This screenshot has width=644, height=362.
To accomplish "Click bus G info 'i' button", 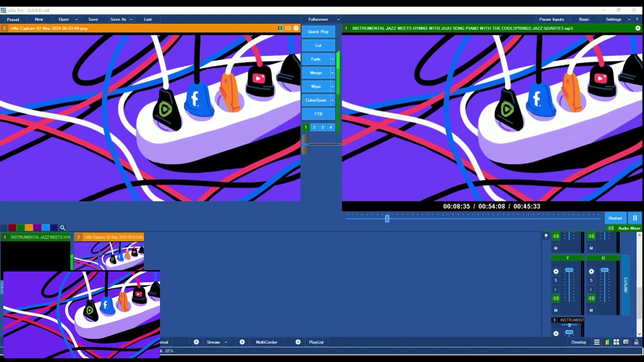I will click(x=591, y=289).
